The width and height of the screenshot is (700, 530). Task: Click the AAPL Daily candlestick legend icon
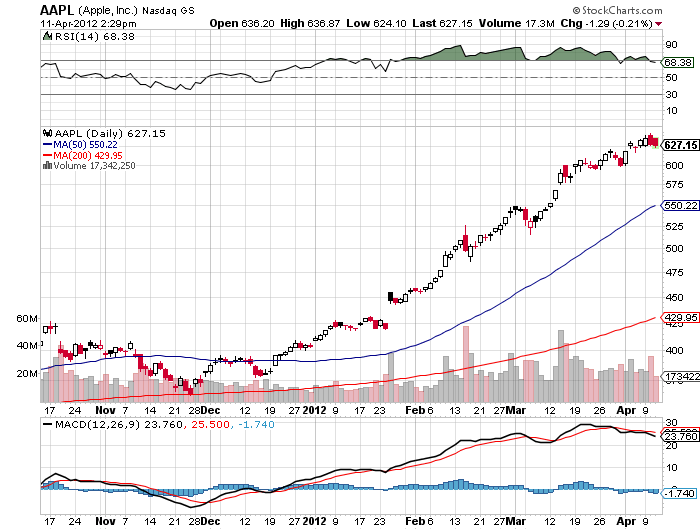47,133
